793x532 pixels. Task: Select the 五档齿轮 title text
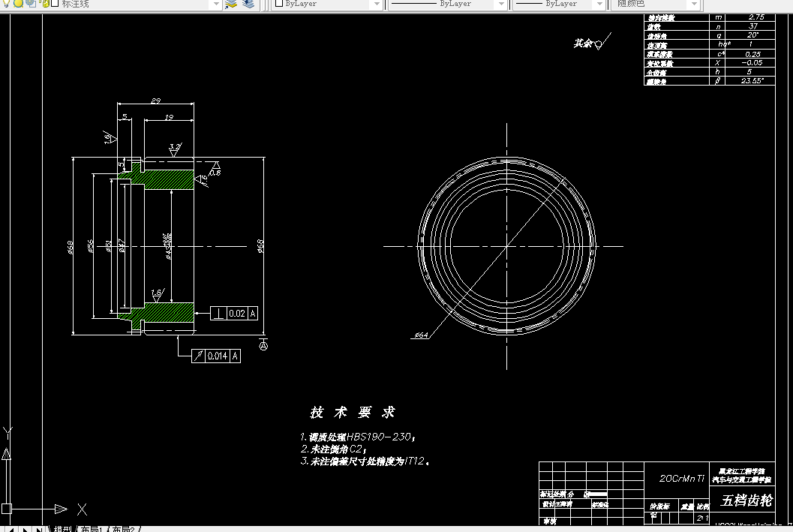[746, 500]
